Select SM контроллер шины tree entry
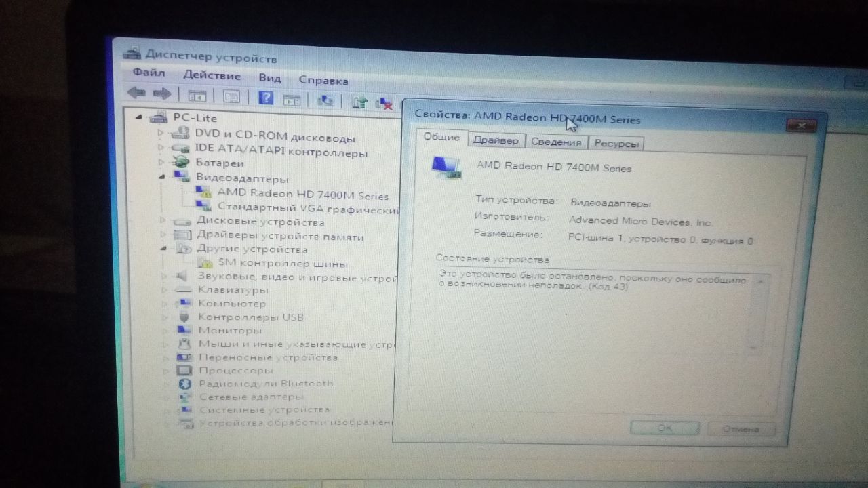The height and width of the screenshot is (488, 868). click(x=283, y=264)
